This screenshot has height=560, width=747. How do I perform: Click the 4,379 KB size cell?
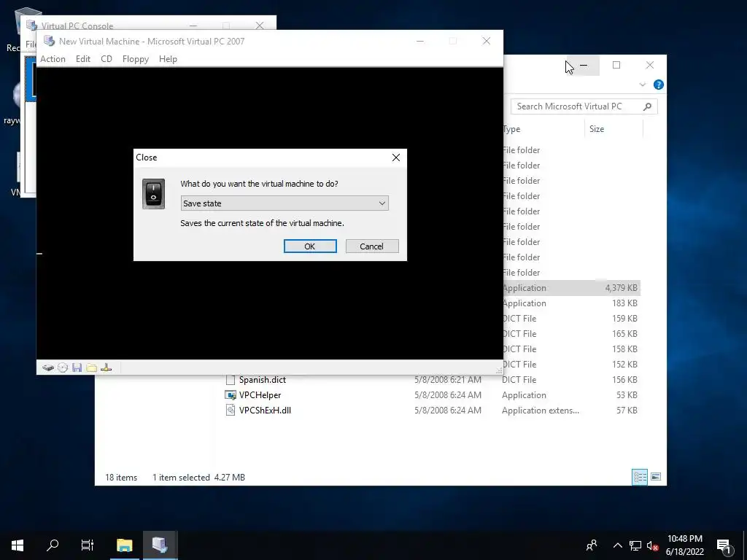[622, 287]
